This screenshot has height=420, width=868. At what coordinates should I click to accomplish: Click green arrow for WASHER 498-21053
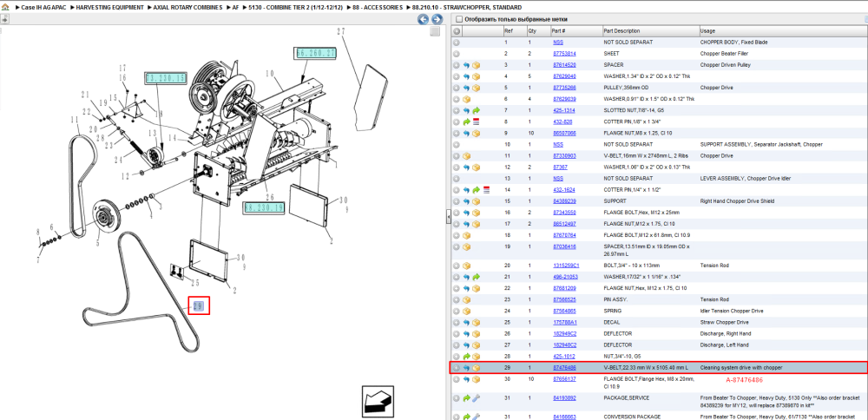[476, 277]
